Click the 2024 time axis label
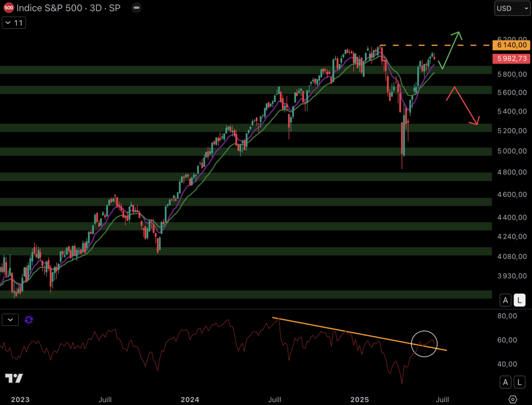The height and width of the screenshot is (405, 532). coord(190,399)
